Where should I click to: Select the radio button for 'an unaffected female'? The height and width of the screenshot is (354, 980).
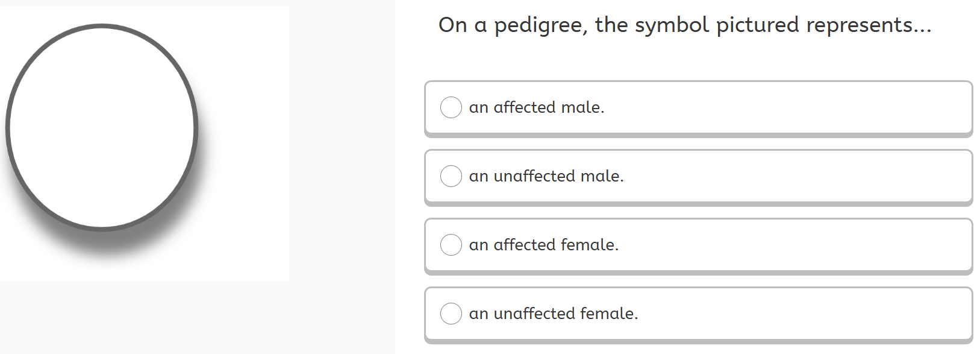pos(451,314)
